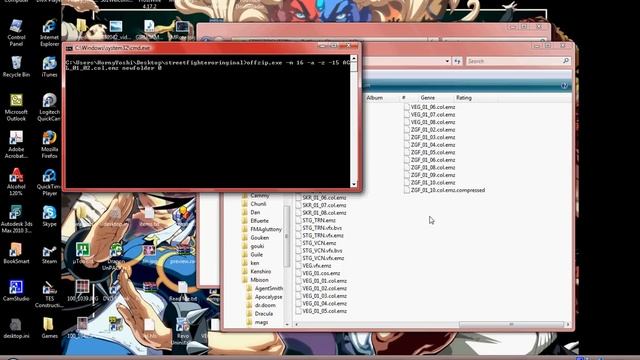
Task: Open the Control Panel desktop icon
Action: [16, 33]
